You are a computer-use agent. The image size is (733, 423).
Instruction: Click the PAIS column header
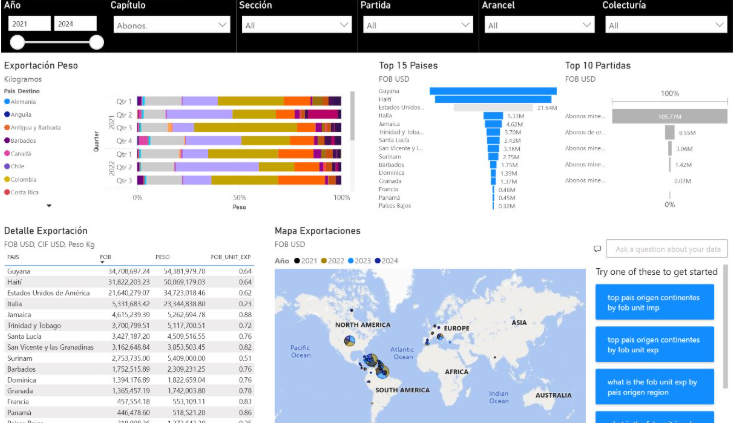(x=14, y=257)
